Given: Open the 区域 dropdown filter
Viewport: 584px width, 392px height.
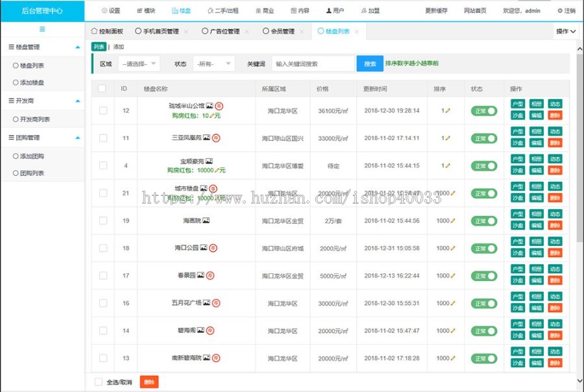Looking at the screenshot, I should coord(140,64).
